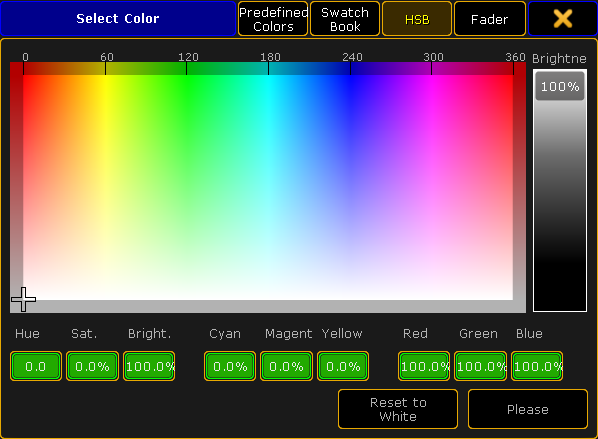
Task: Select the Yellow percentage field
Action: [343, 366]
